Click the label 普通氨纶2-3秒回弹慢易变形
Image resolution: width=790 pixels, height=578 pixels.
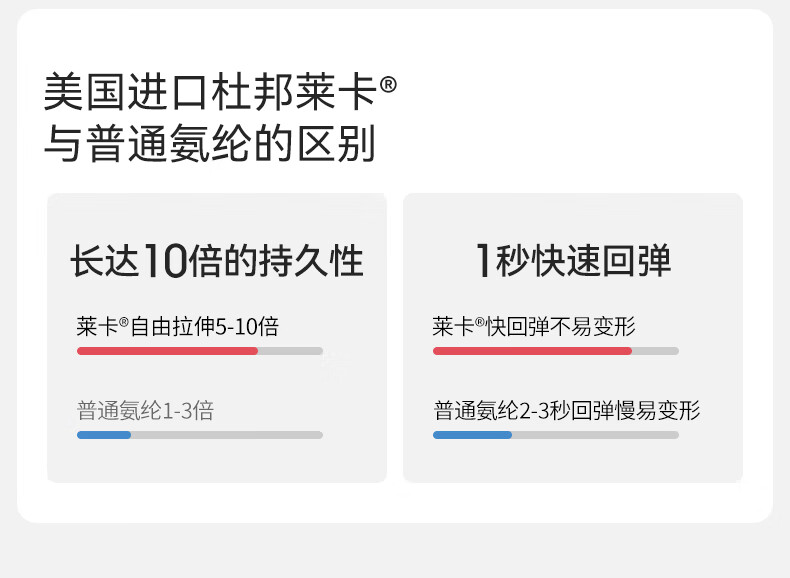566,411
